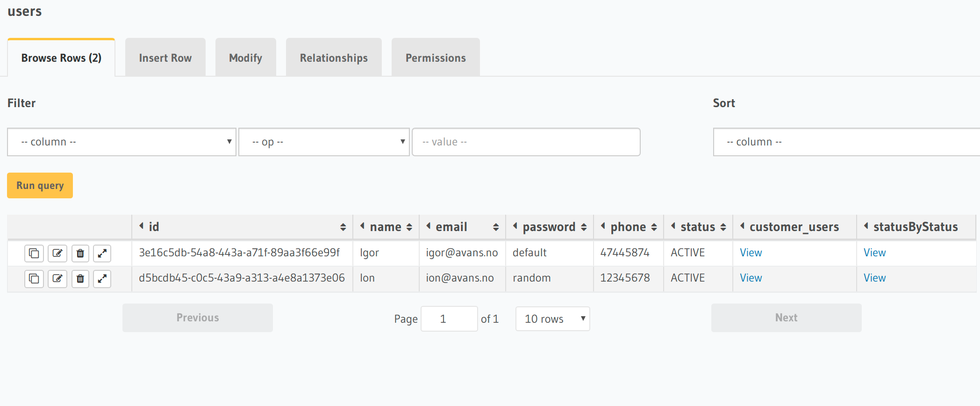This screenshot has width=980, height=406.
Task: Expand the full row details for Ion
Action: (x=102, y=279)
